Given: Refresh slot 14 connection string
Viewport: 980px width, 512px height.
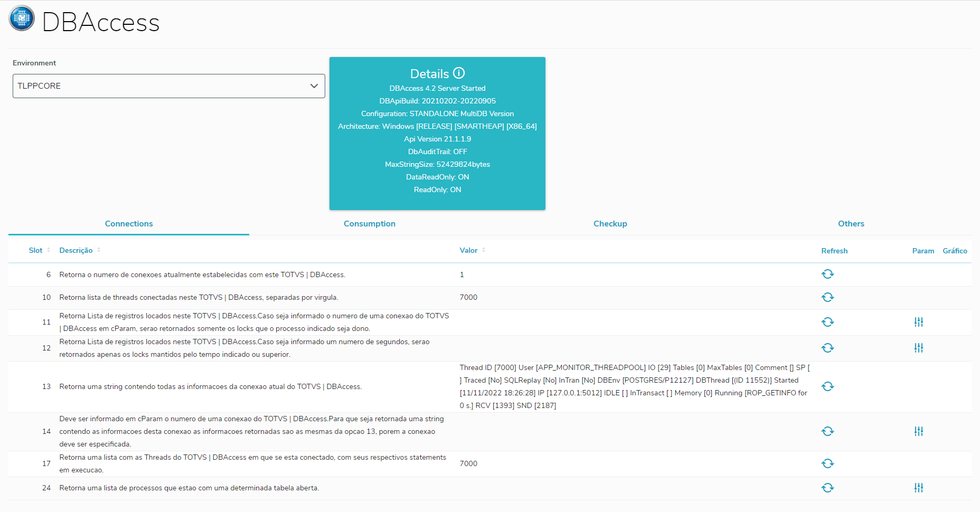Looking at the screenshot, I should [x=827, y=431].
